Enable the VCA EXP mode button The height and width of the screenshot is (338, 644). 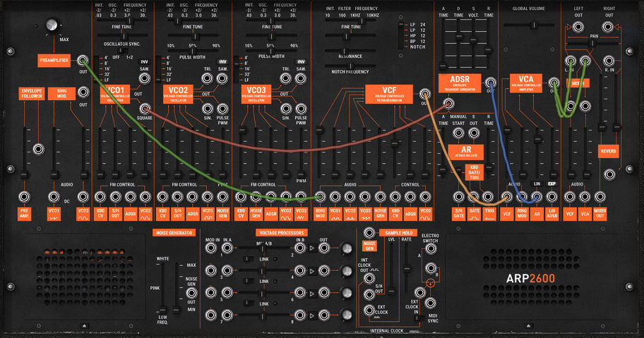(x=552, y=183)
